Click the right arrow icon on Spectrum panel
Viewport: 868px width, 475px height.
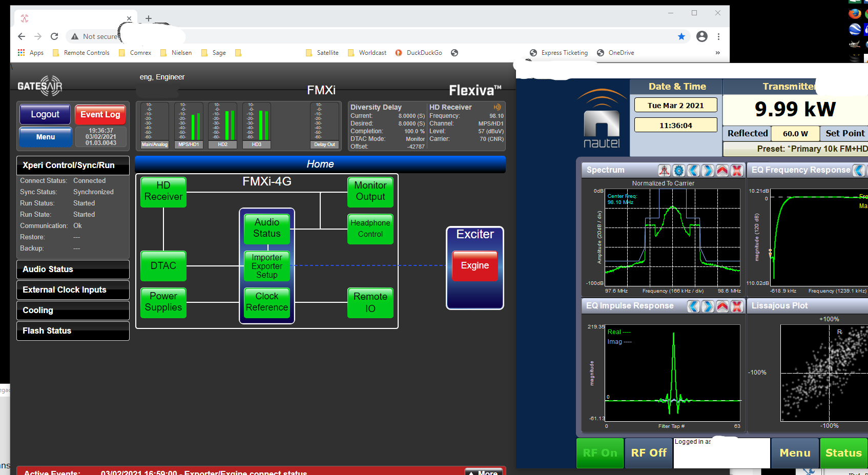click(x=708, y=170)
